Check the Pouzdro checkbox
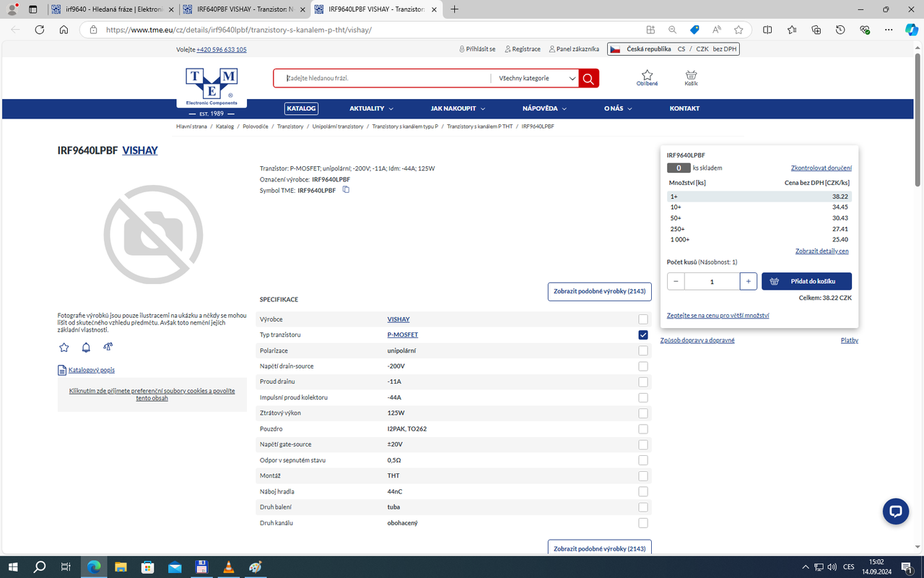 click(643, 428)
